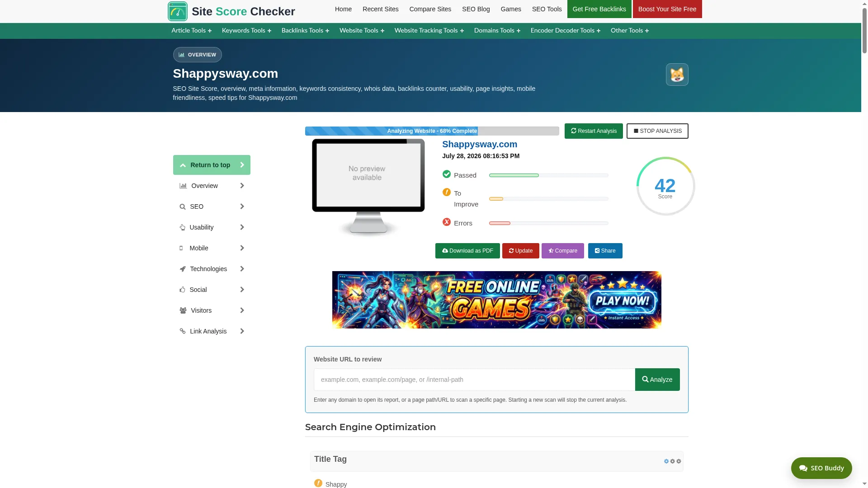Open the chevron arrow next to Technologies
Image resolution: width=868 pixels, height=488 pixels.
pyautogui.click(x=242, y=269)
